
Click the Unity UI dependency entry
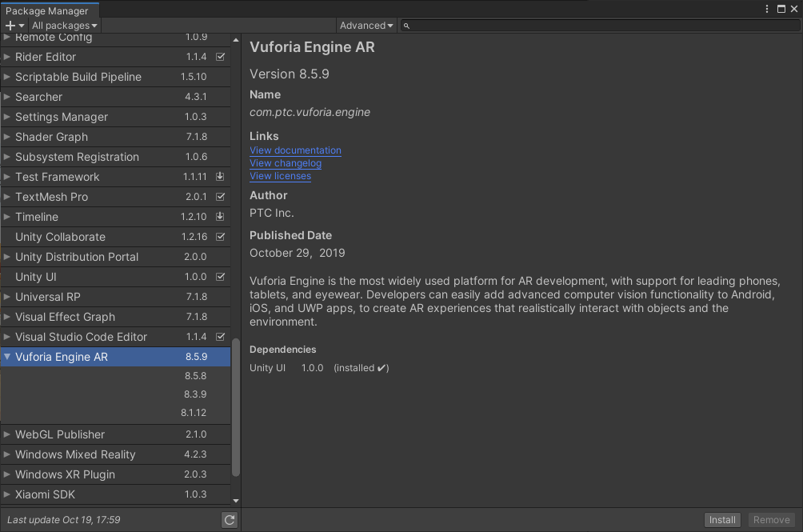[x=319, y=368]
